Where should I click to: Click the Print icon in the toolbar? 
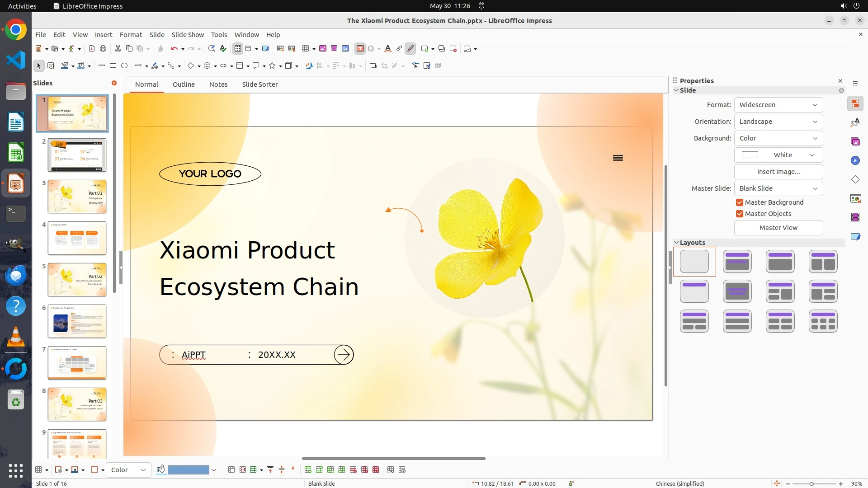103,49
